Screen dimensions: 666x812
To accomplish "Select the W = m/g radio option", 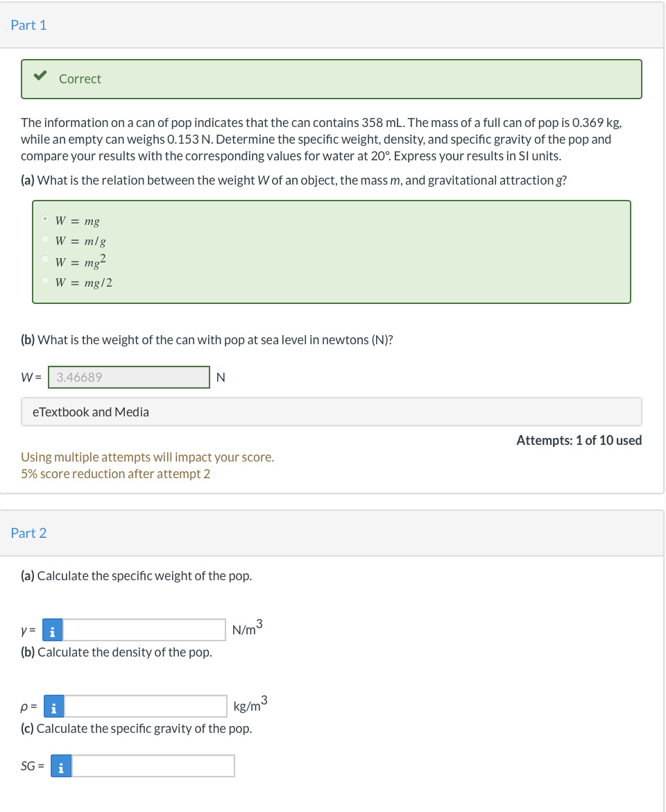I will (x=45, y=240).
